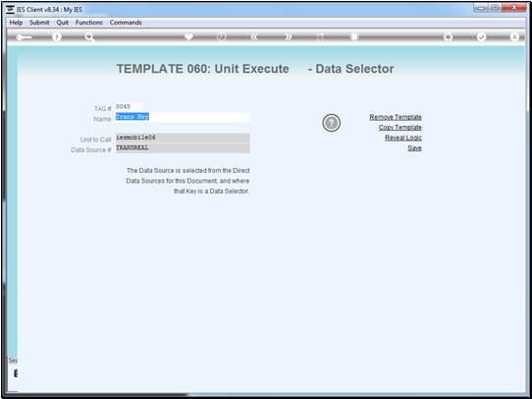Click the heart favorites icon
Viewport: 532px width, 399px height.
coord(188,36)
